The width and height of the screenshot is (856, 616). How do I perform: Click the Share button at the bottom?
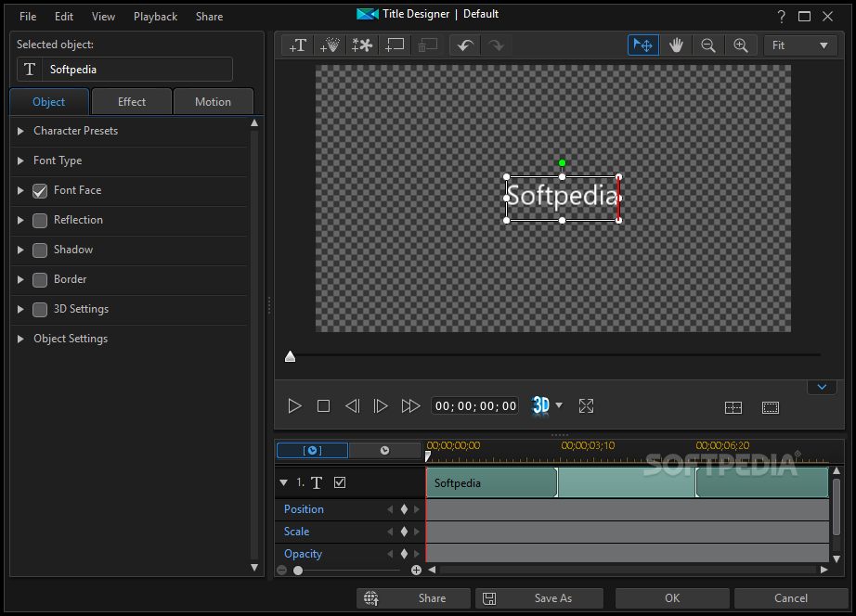pos(413,598)
